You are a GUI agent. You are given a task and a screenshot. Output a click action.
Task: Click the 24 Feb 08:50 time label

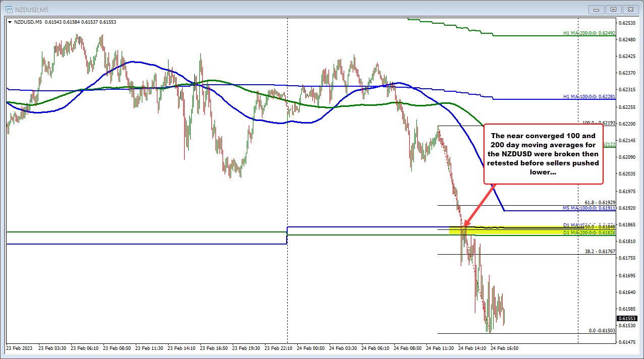point(407,348)
